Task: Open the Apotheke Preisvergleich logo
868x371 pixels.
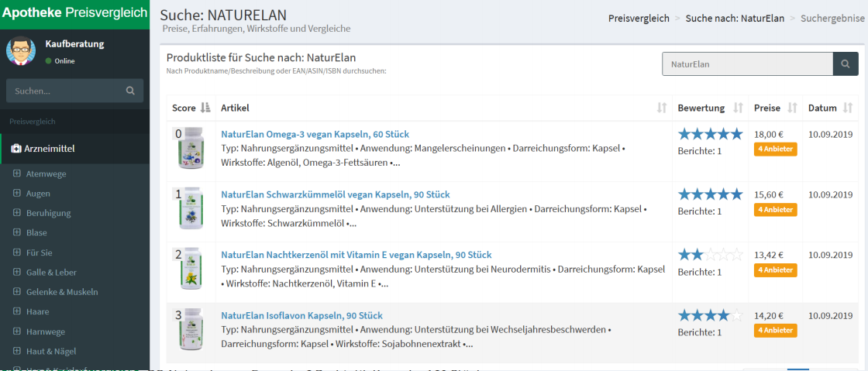Action: [74, 12]
